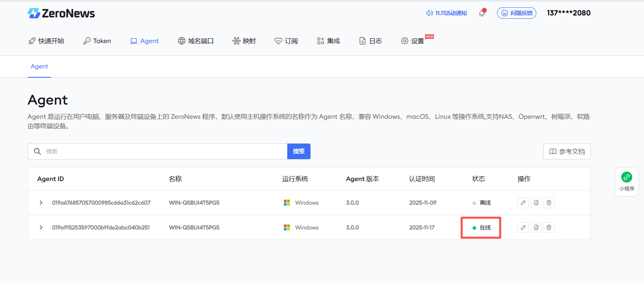Click the ZeroNews logo
The width and height of the screenshot is (644, 284).
[61, 13]
